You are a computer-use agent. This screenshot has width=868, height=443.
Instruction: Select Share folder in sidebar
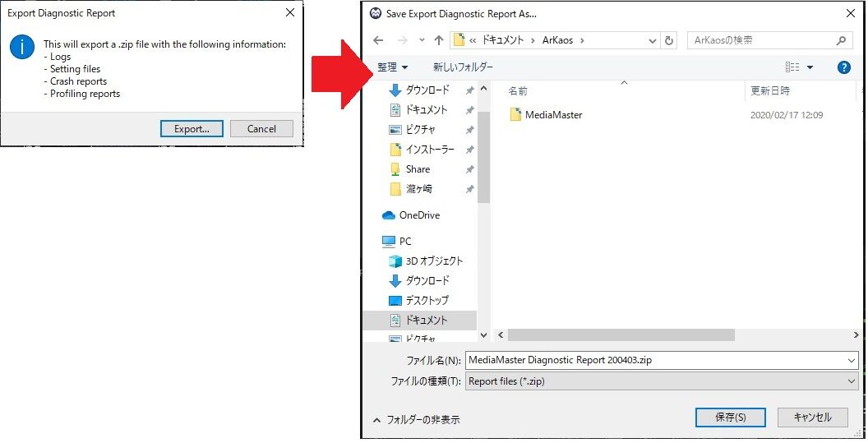418,168
